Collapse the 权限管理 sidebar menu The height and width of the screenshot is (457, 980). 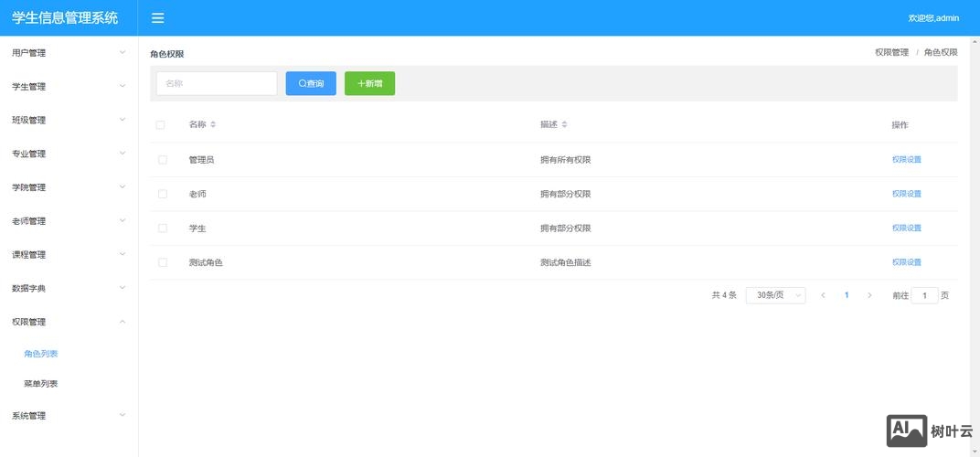69,322
